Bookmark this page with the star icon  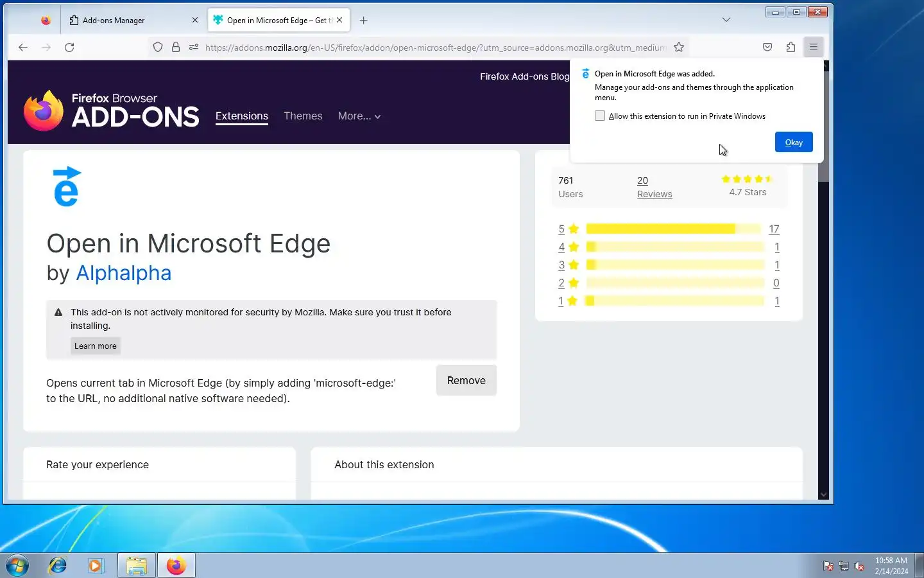pyautogui.click(x=679, y=47)
